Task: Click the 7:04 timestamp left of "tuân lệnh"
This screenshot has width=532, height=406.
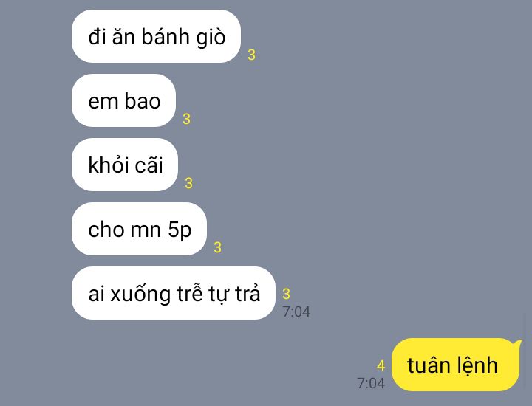Action: [371, 383]
